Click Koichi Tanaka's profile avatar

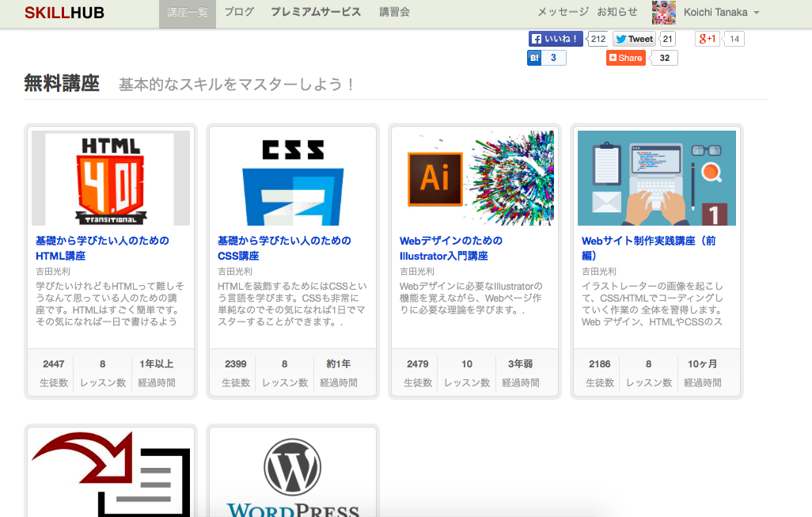(x=663, y=13)
